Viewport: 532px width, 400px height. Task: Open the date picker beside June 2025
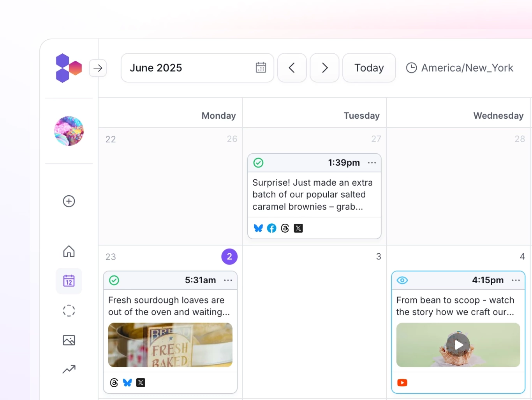261,67
